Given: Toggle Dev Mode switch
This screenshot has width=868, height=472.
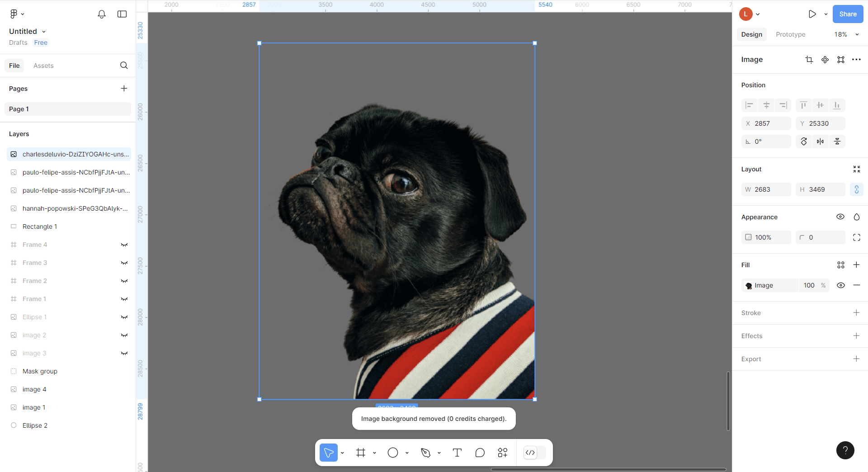Looking at the screenshot, I should click(535, 453).
